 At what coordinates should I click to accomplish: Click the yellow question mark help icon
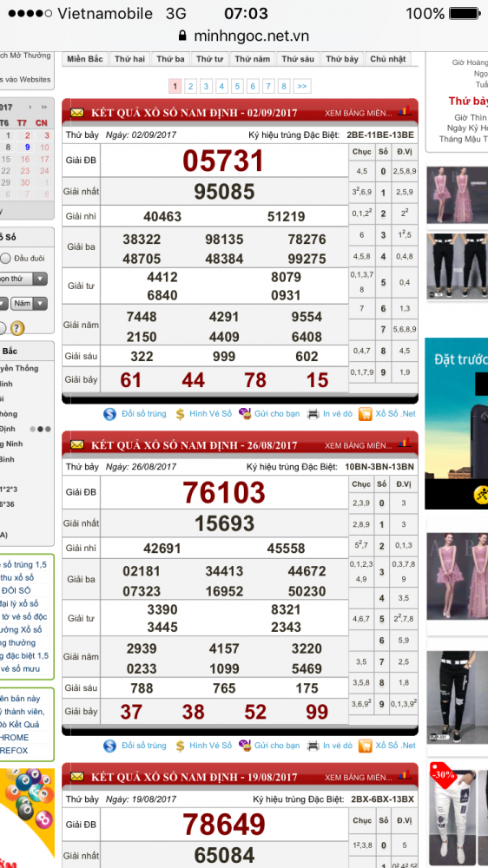17,328
